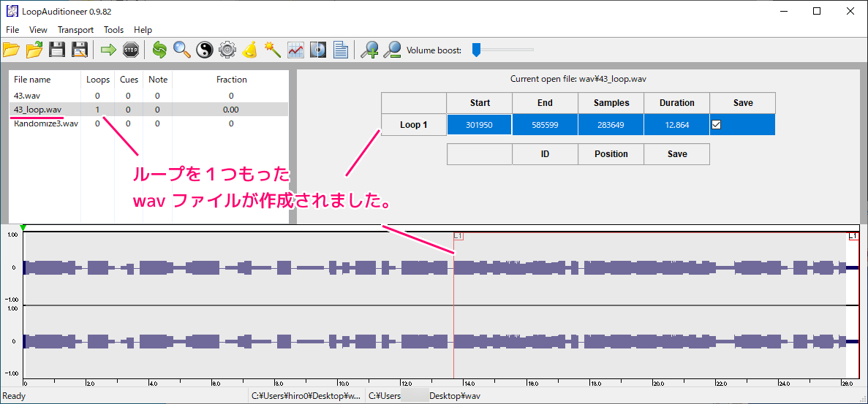Untick the Save checkbox for Loop 1

pyautogui.click(x=717, y=125)
